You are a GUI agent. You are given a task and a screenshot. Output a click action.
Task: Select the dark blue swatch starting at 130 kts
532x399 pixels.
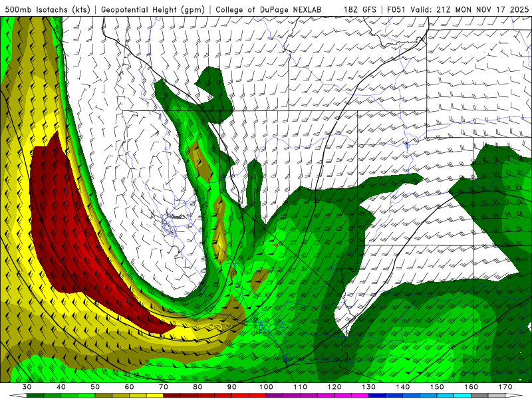tap(377, 395)
